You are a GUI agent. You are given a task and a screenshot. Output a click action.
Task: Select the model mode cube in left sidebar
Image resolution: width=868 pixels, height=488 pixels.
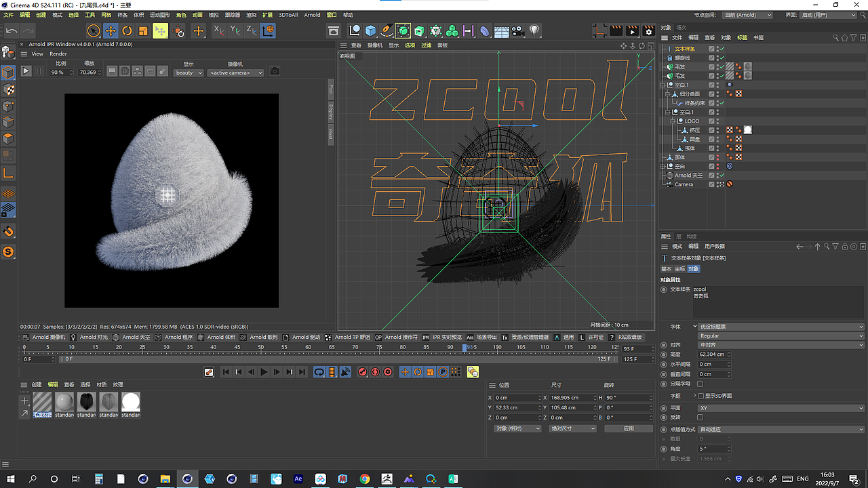pyautogui.click(x=9, y=73)
